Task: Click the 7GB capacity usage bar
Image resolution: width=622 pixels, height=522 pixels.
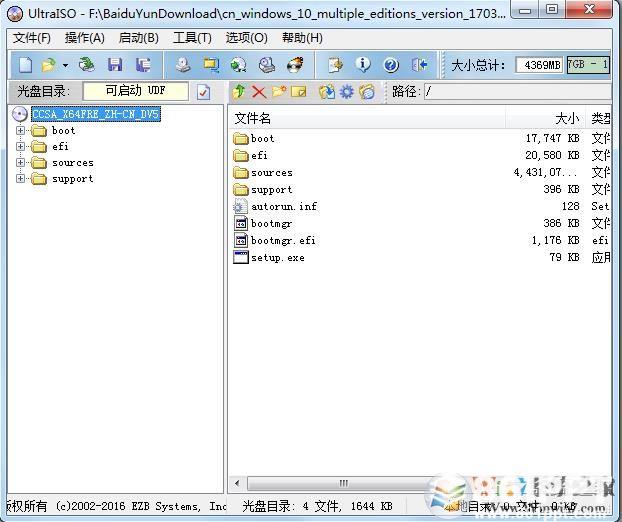Action: point(589,65)
